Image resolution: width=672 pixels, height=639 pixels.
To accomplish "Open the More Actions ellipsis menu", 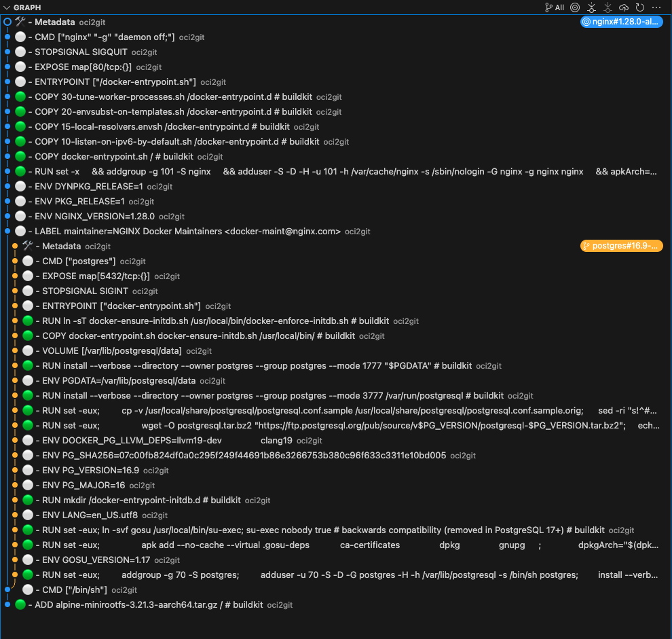I will coord(656,7).
